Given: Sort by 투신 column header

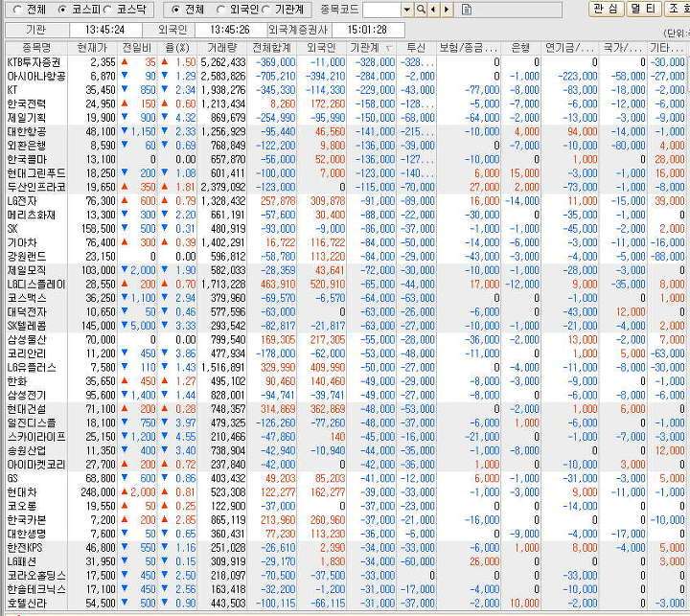Looking at the screenshot, I should (416, 48).
